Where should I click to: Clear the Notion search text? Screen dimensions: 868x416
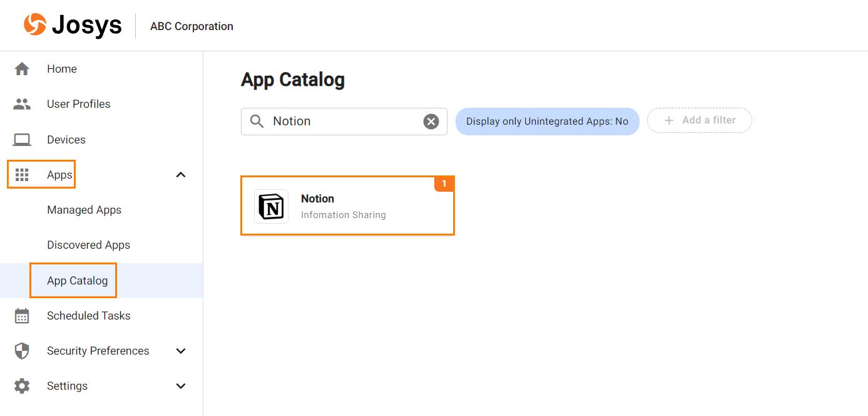coord(431,122)
